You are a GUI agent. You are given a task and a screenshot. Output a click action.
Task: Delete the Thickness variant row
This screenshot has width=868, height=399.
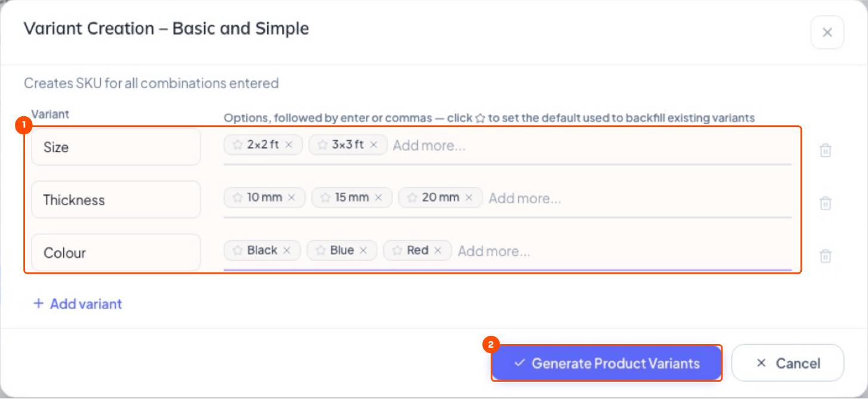point(826,203)
